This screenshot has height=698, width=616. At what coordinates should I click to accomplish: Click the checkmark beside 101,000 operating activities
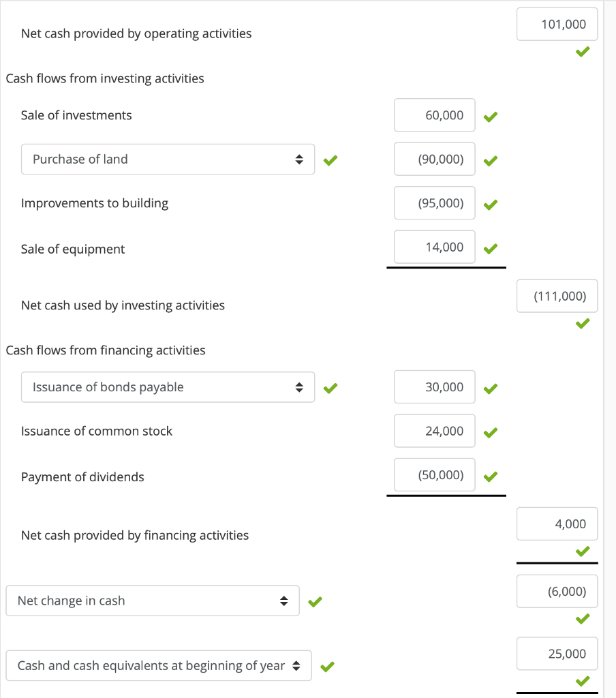tap(583, 51)
